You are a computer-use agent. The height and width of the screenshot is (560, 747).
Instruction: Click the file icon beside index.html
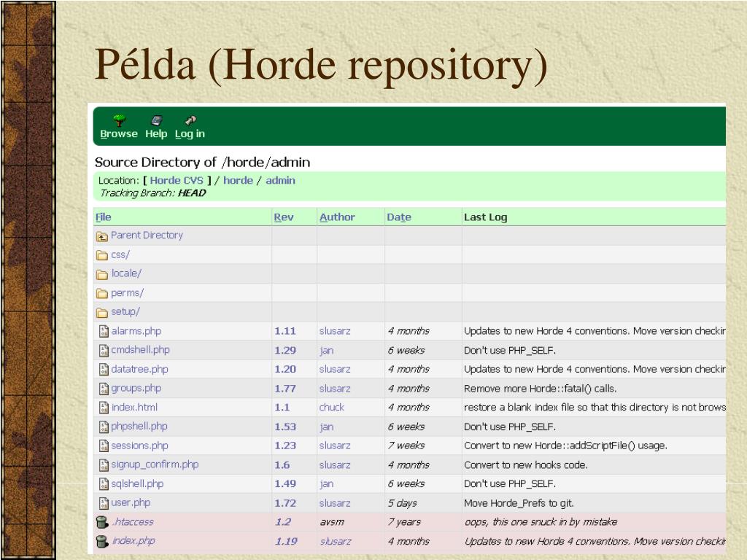coord(104,408)
